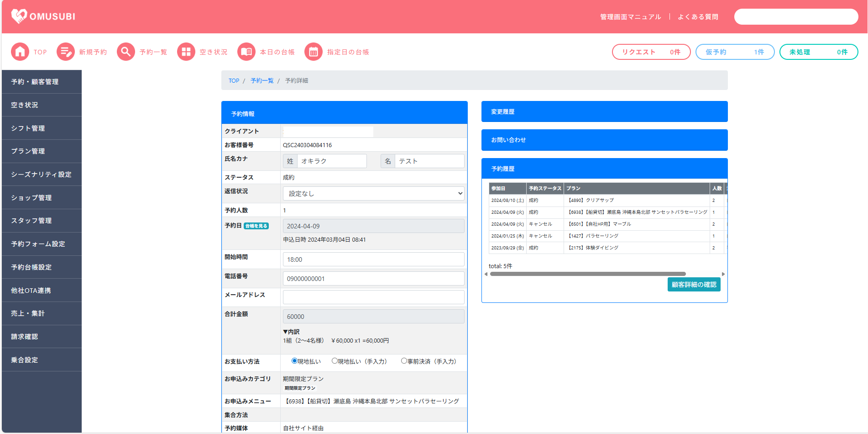
Task: Click the 電話番号 input field
Action: coord(373,279)
